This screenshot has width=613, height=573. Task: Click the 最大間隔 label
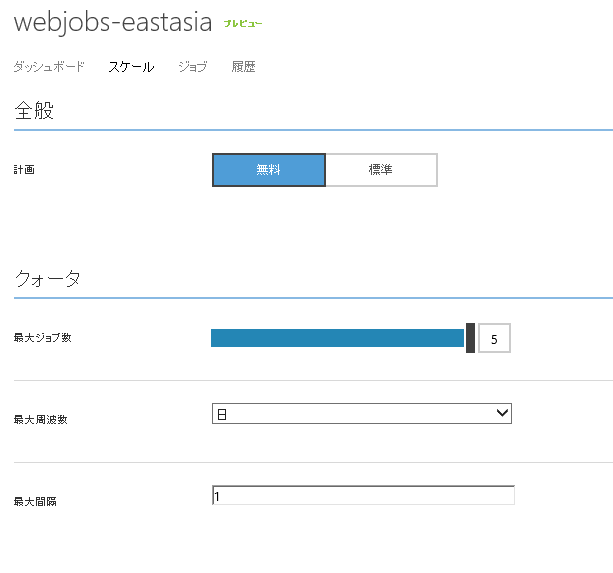(35, 501)
